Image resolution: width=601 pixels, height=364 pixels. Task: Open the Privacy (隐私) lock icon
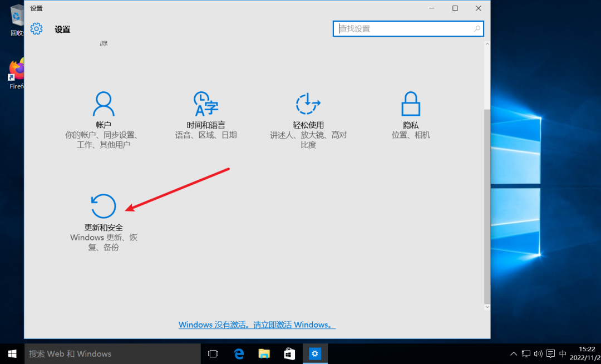click(x=411, y=104)
